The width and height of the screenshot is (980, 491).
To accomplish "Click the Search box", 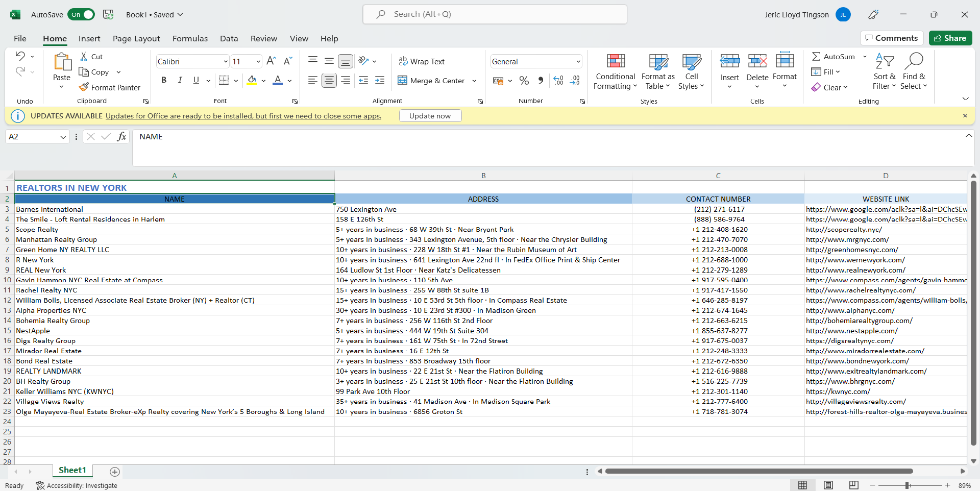I will point(495,14).
